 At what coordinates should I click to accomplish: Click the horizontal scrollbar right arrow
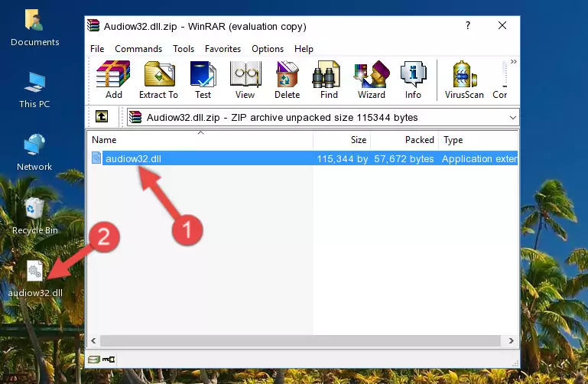[x=511, y=340]
